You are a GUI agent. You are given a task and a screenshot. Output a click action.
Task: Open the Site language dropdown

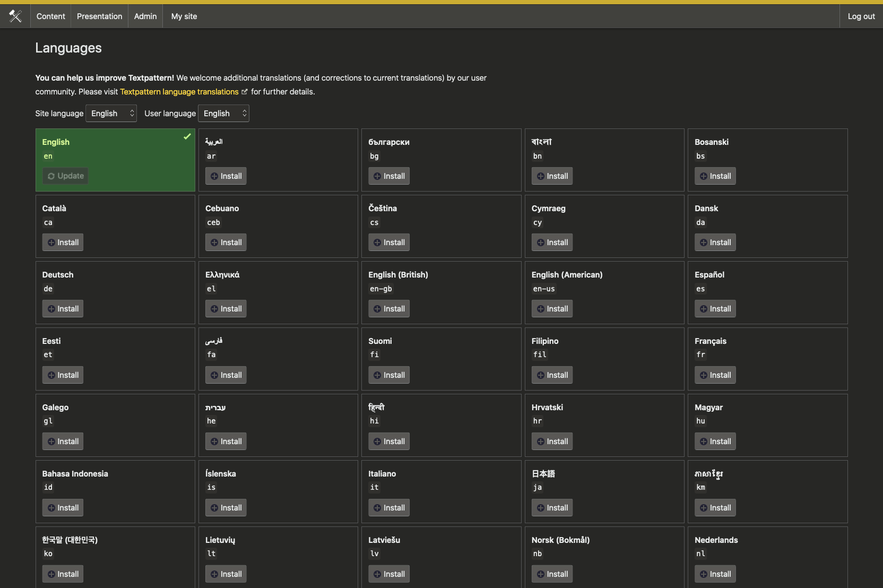[111, 113]
